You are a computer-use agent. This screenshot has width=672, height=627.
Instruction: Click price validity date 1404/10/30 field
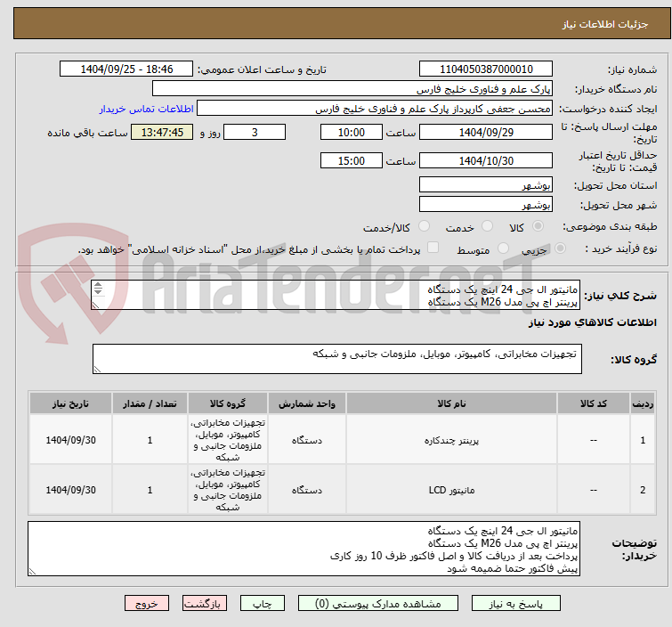[x=486, y=160]
